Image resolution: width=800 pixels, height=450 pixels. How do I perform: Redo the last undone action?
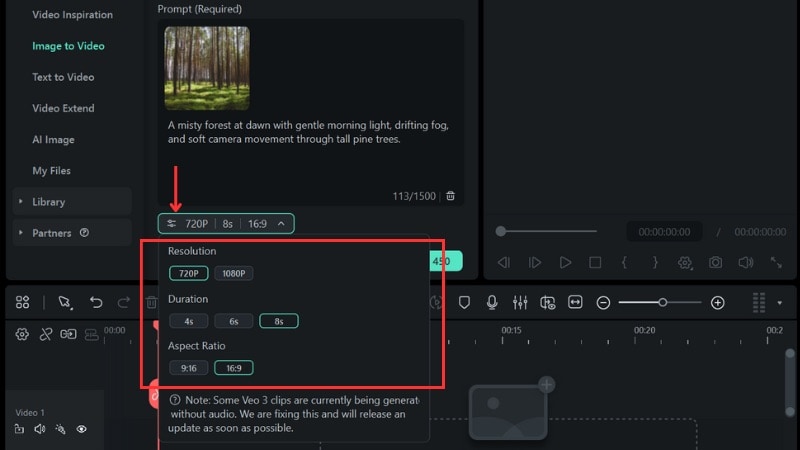[x=123, y=303]
